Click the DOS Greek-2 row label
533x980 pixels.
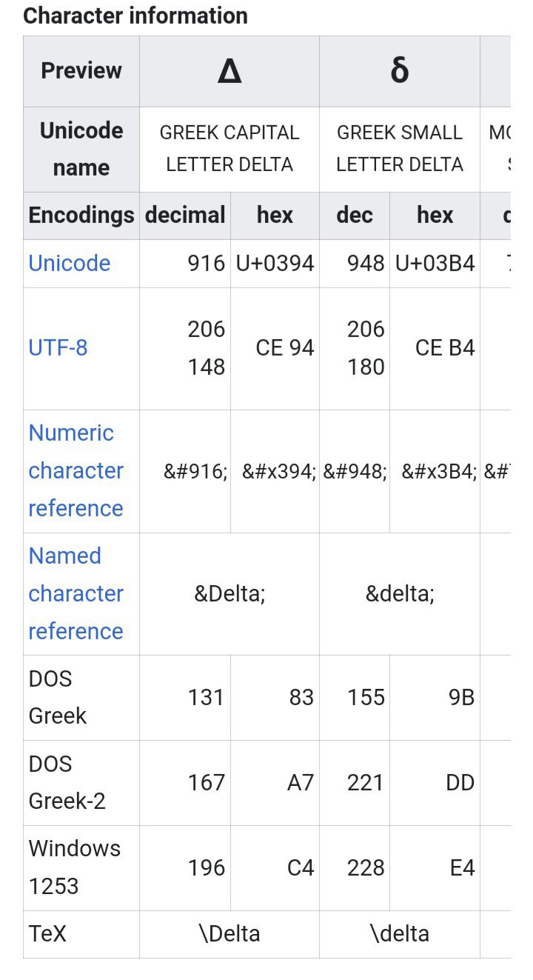tap(67, 782)
